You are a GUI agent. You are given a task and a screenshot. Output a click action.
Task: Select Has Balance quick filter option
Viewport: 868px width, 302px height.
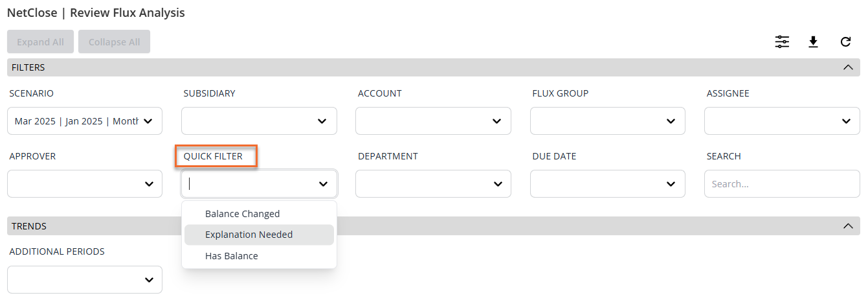tap(231, 256)
